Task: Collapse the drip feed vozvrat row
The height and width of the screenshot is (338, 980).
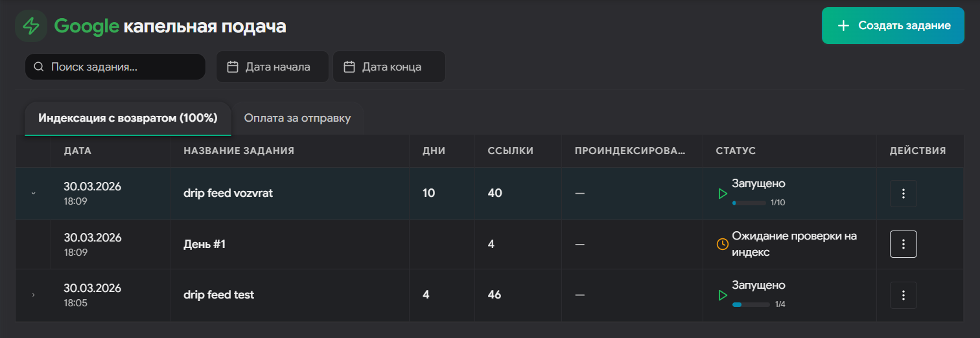Action: coord(34,193)
